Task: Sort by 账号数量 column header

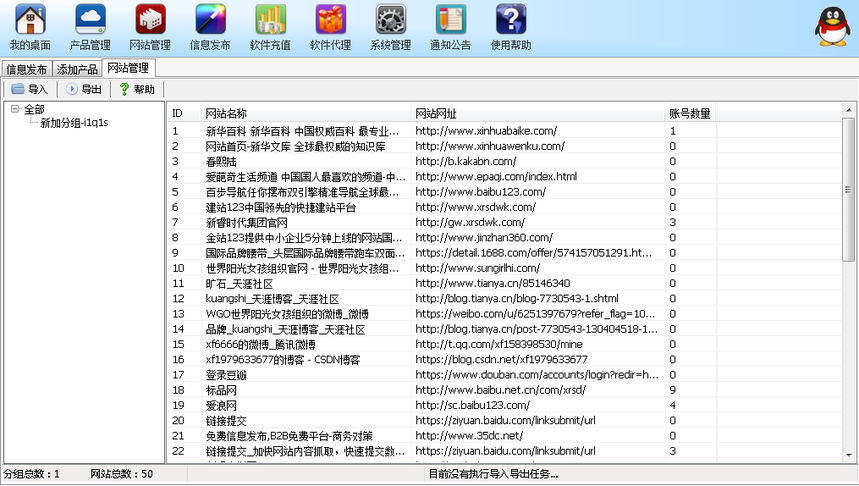Action: click(x=690, y=113)
